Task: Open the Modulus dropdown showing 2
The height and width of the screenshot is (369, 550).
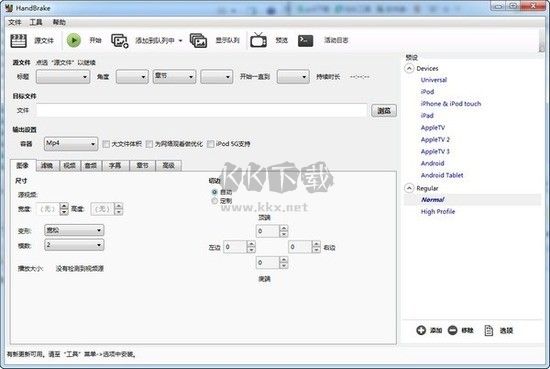Action: pyautogui.click(x=74, y=244)
